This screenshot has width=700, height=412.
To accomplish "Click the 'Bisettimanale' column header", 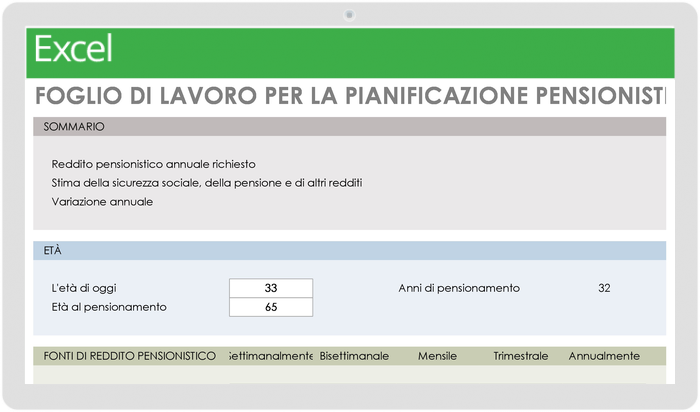I will pyautogui.click(x=354, y=356).
